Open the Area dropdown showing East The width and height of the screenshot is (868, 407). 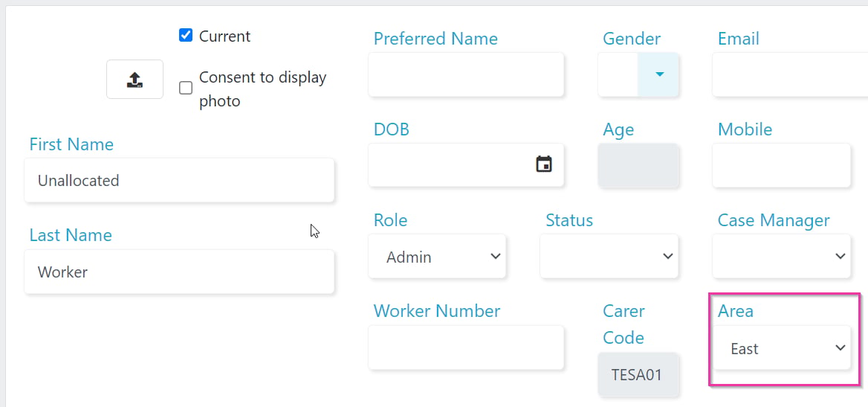781,347
